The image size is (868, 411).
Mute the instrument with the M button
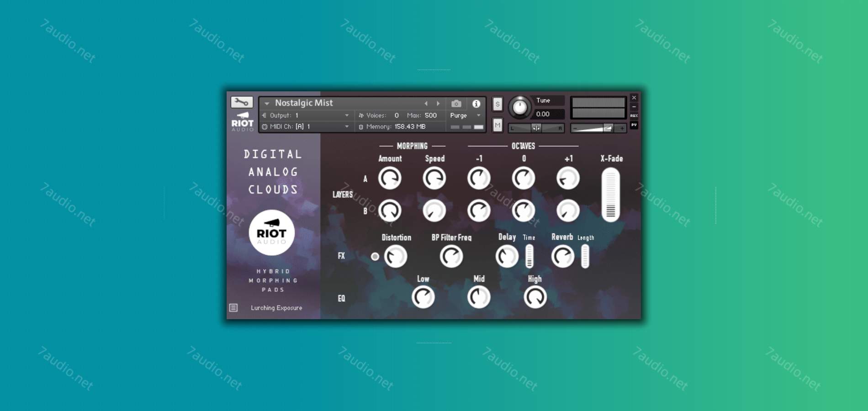point(498,125)
